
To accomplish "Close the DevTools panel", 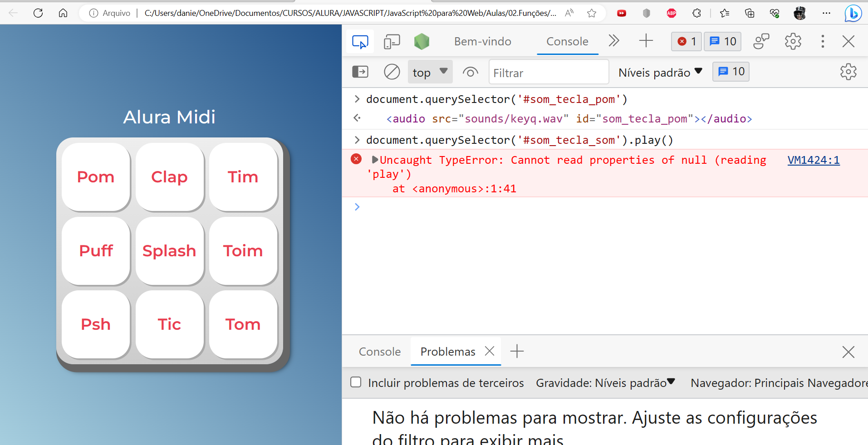I will 848,42.
